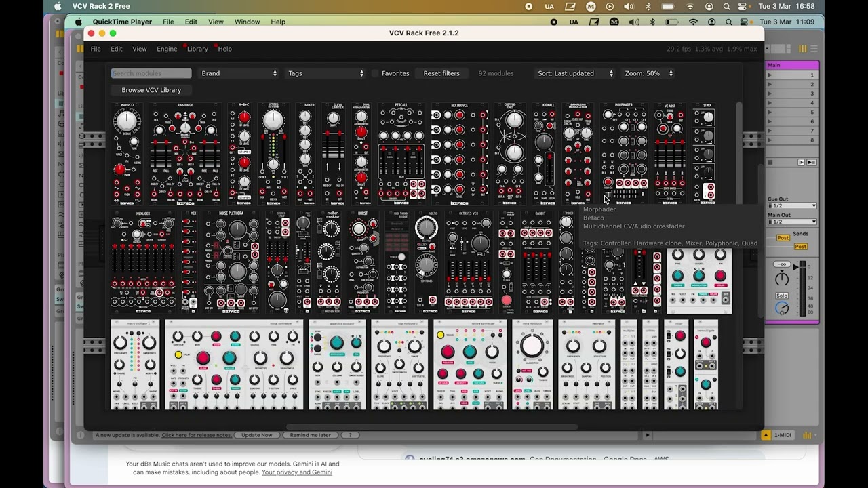Image resolution: width=868 pixels, height=488 pixels.
Task: Choose the Spring Reverb module
Action: point(273,154)
